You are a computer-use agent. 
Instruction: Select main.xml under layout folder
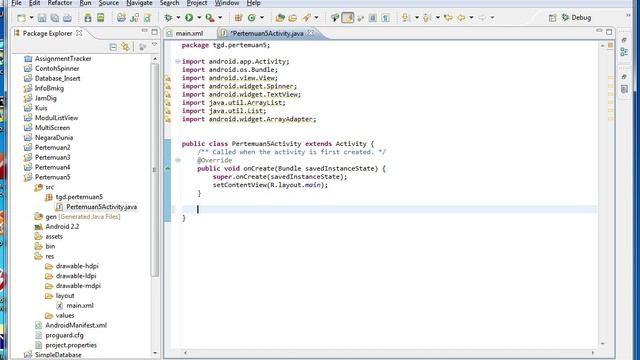80,306
